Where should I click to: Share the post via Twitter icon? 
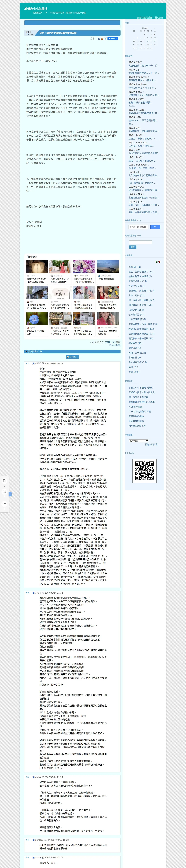point(105,38)
